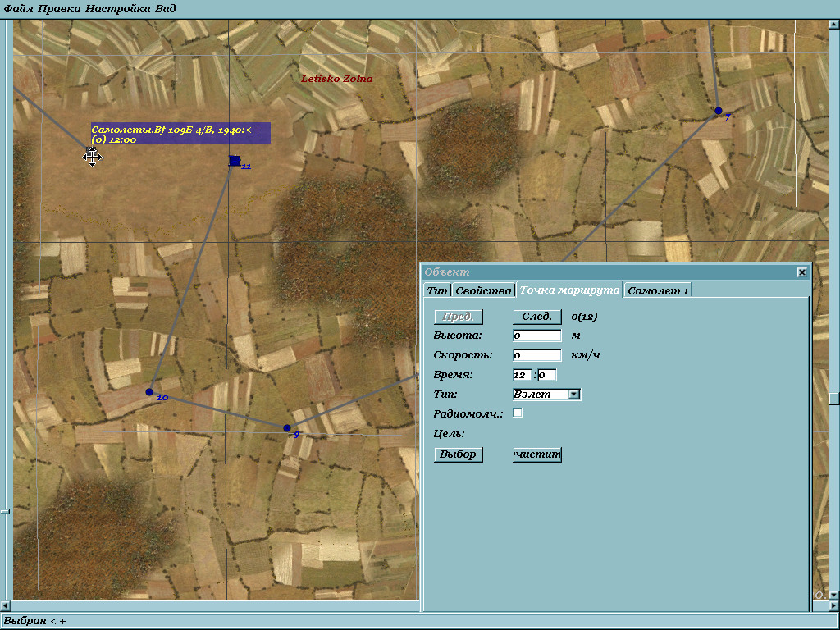Click the Bf-109E-4/B aircraft tooltip label

[x=180, y=134]
